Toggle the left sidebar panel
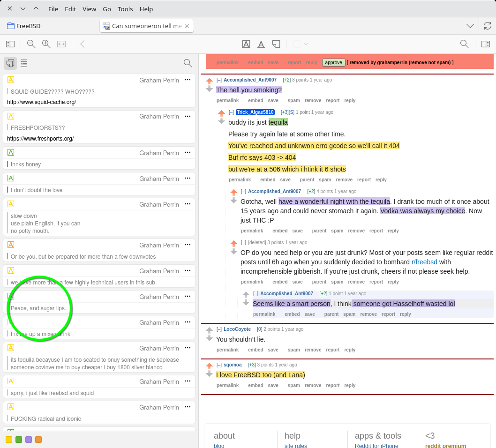 tap(10, 44)
